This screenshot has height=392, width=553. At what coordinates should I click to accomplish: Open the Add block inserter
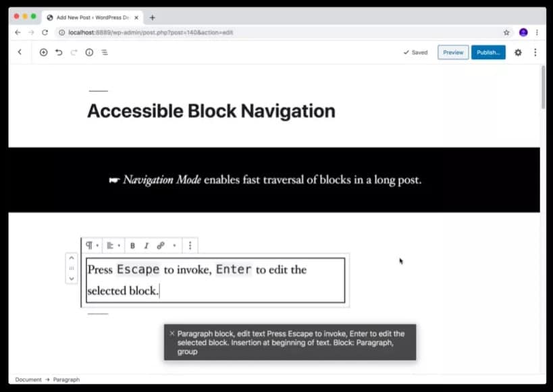pyautogui.click(x=43, y=53)
